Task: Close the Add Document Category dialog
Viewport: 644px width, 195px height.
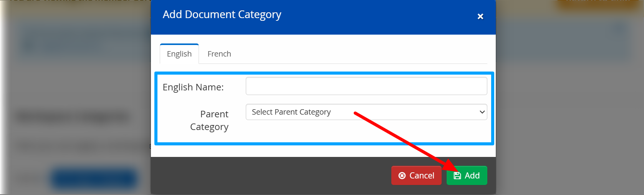Action: [x=480, y=17]
